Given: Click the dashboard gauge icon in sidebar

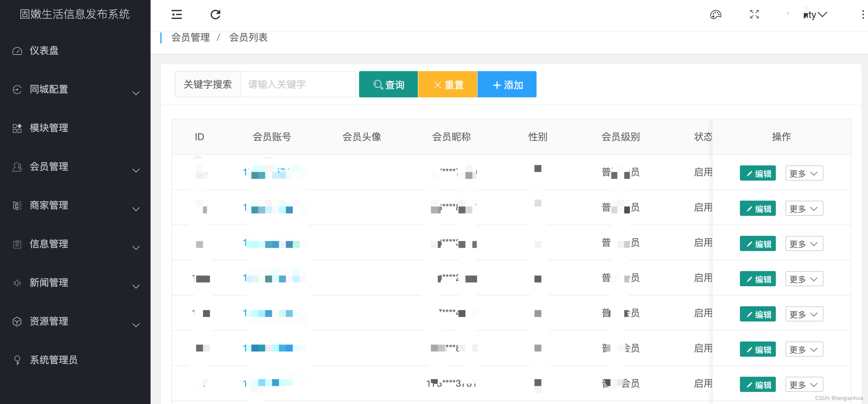Looking at the screenshot, I should [x=17, y=51].
